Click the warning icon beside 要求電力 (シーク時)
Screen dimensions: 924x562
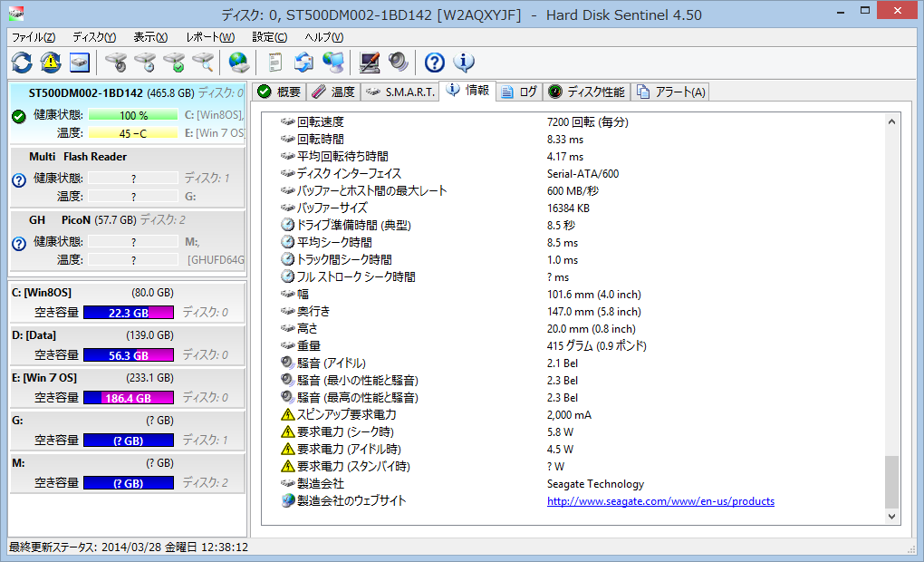[287, 431]
